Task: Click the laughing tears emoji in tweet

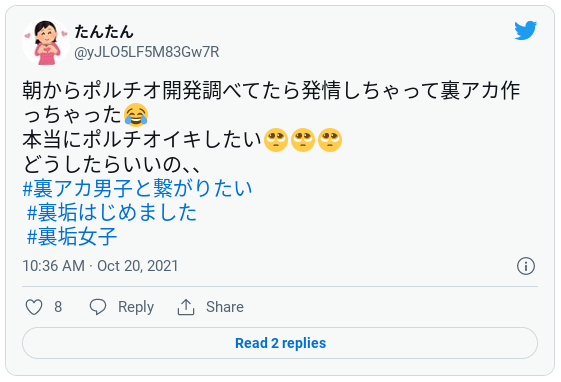Action: click(x=136, y=115)
